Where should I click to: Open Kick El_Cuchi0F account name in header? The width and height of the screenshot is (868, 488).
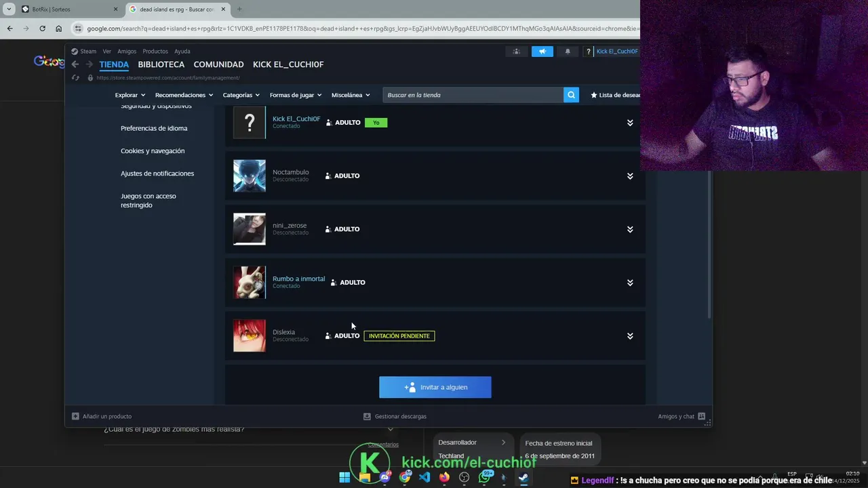617,52
